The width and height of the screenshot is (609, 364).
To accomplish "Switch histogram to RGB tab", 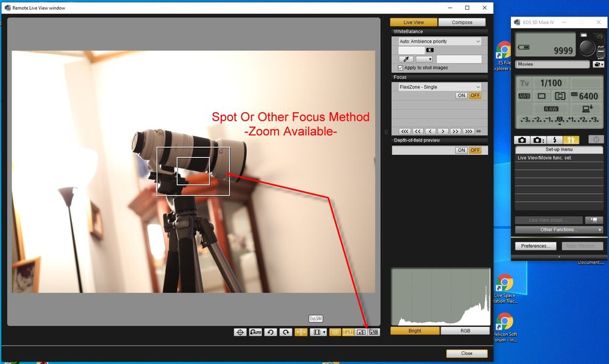I will (465, 331).
